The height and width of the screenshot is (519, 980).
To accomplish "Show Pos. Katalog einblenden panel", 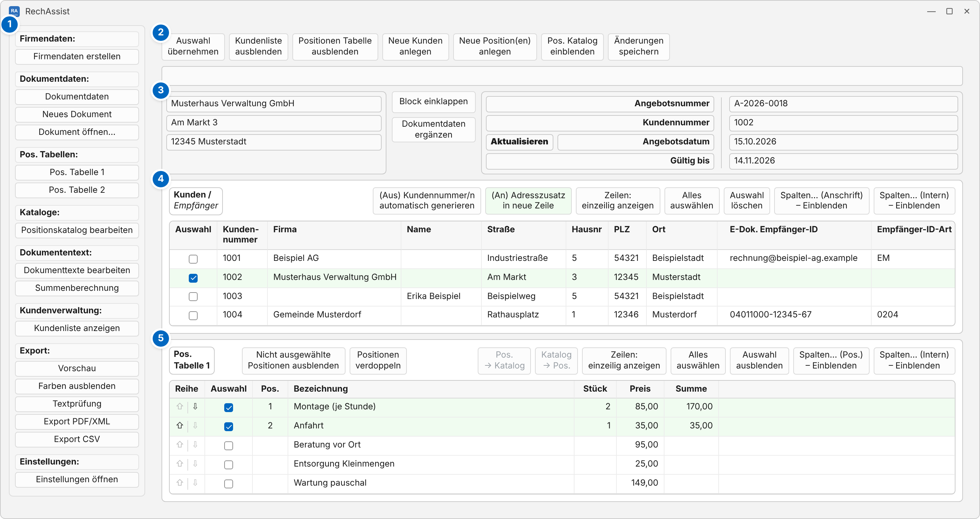I will 572,46.
